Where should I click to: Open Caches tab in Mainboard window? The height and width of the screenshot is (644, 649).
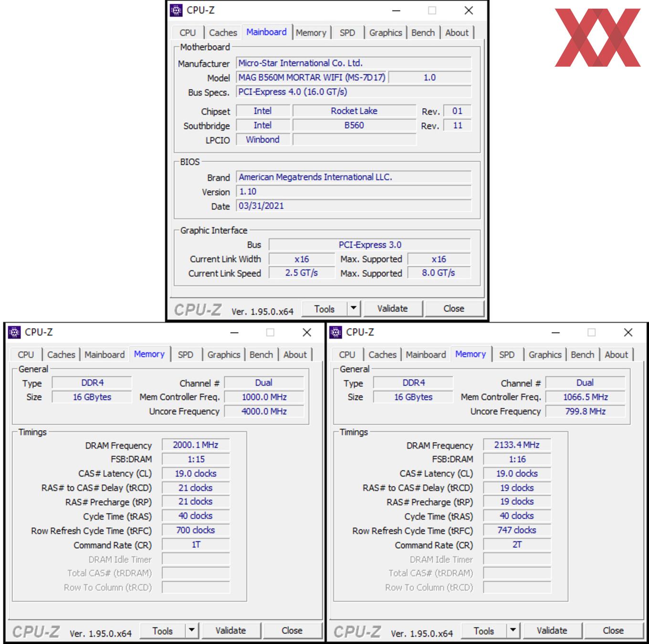tap(223, 32)
